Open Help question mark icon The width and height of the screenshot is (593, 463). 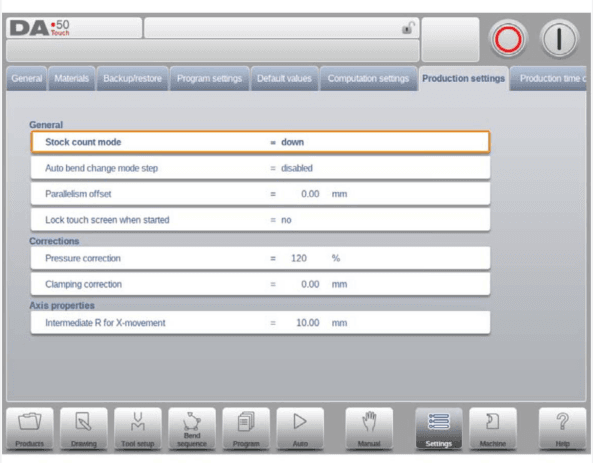click(562, 429)
